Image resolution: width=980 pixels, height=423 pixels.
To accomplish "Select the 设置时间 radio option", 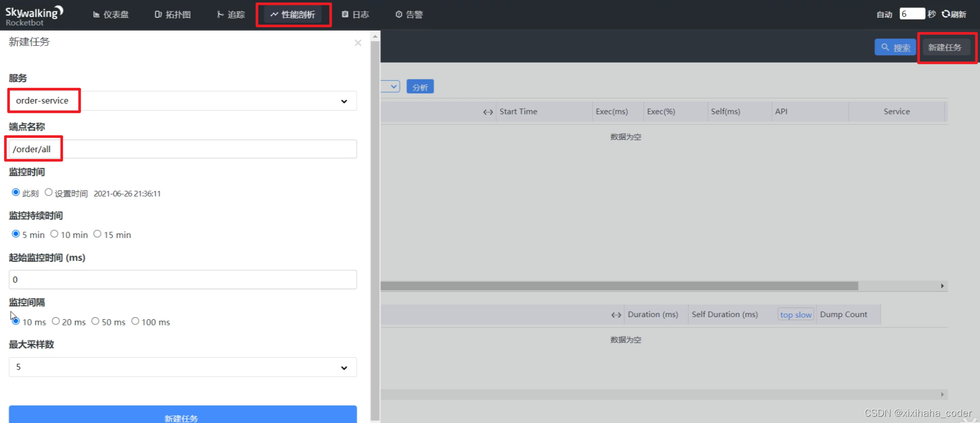I will pyautogui.click(x=48, y=192).
